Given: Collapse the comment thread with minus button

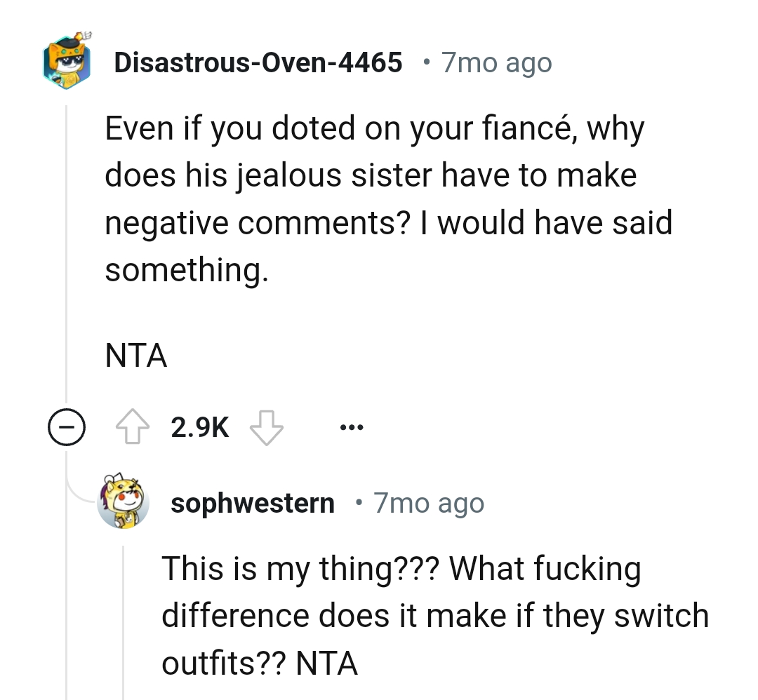Looking at the screenshot, I should pos(67,426).
